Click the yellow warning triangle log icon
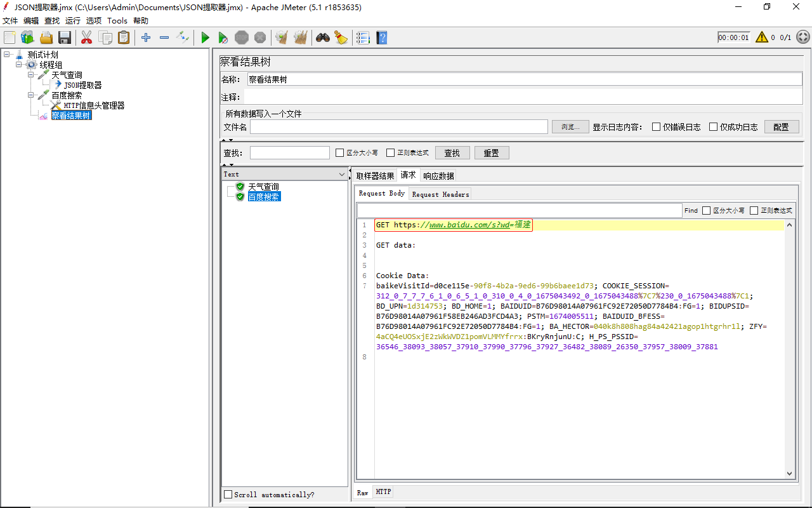Image resolution: width=812 pixels, height=508 pixels. pos(762,37)
